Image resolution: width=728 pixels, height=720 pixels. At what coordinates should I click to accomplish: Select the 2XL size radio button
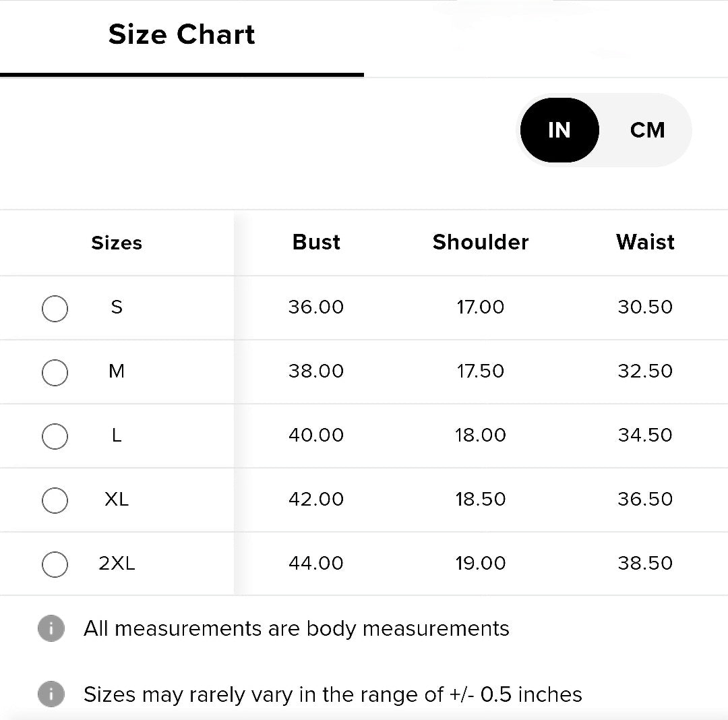[55, 564]
